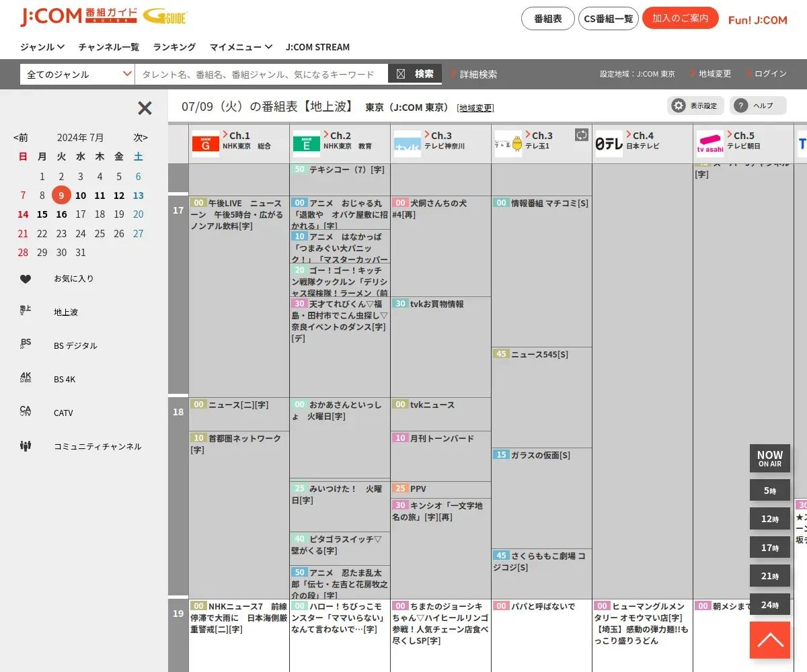
Task: Open the 犬飼さんちの犬 program
Action: 440,246
